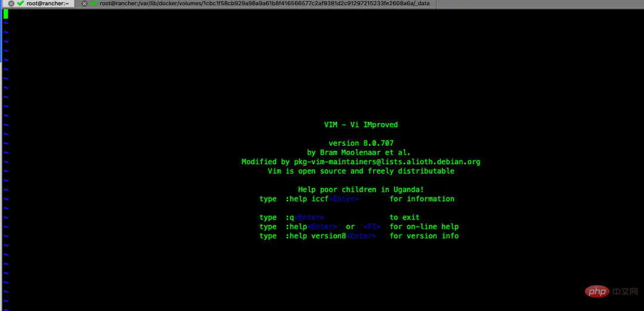This screenshot has height=311, width=644.
Task: Click the "for on-line help" text
Action: tap(424, 227)
